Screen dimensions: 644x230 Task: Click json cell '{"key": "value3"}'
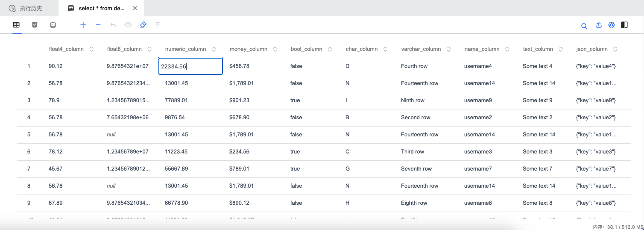(x=596, y=152)
